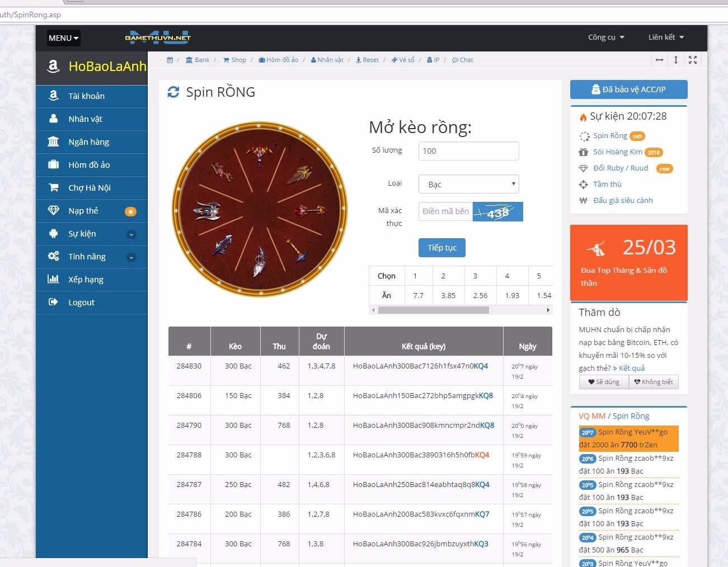Open Chat from the toolbar
The image size is (728, 567).
coord(463,60)
